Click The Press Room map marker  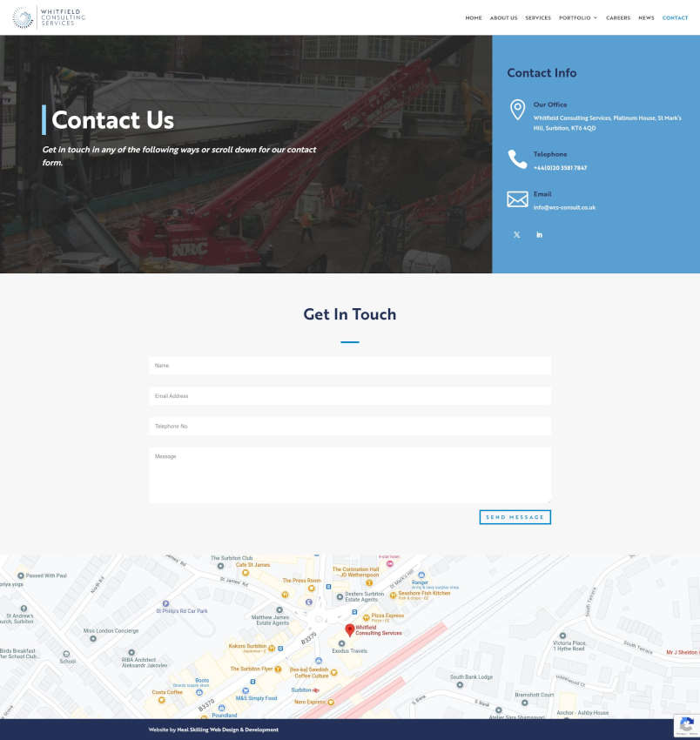pos(311,588)
